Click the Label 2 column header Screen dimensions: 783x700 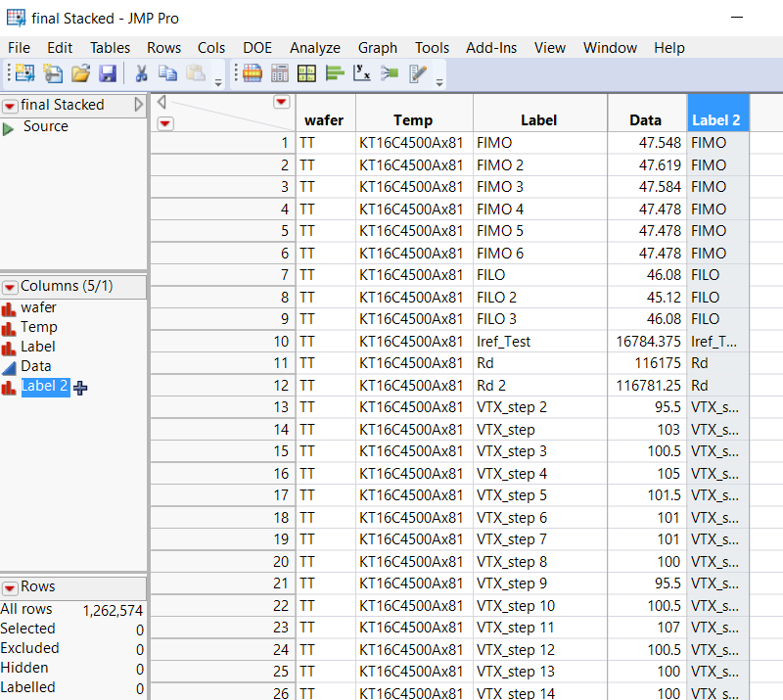coord(716,120)
